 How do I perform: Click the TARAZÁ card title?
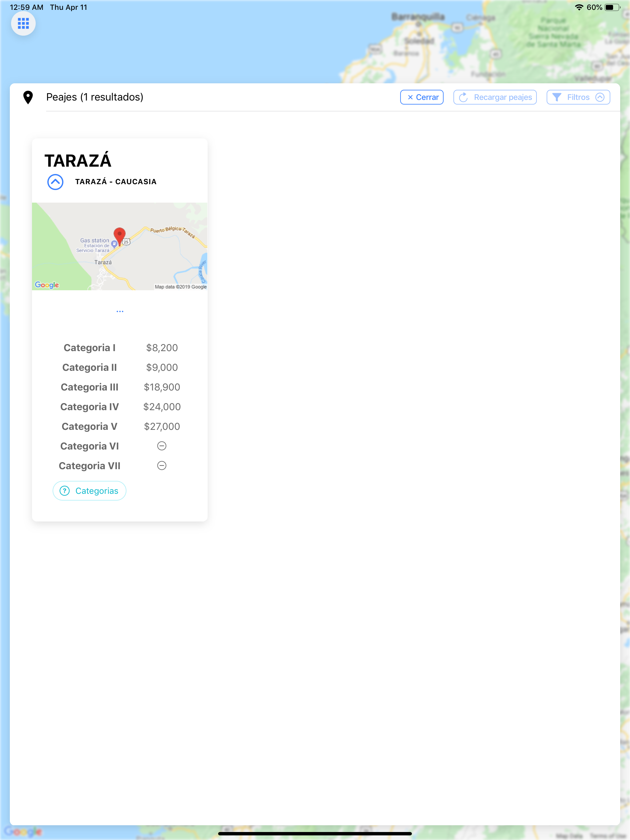(x=78, y=160)
